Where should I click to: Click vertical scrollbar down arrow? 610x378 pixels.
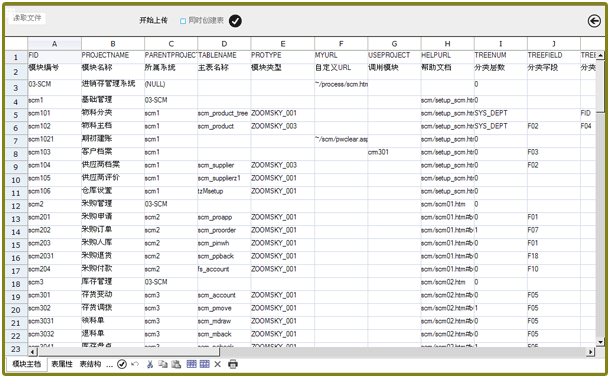(x=600, y=342)
